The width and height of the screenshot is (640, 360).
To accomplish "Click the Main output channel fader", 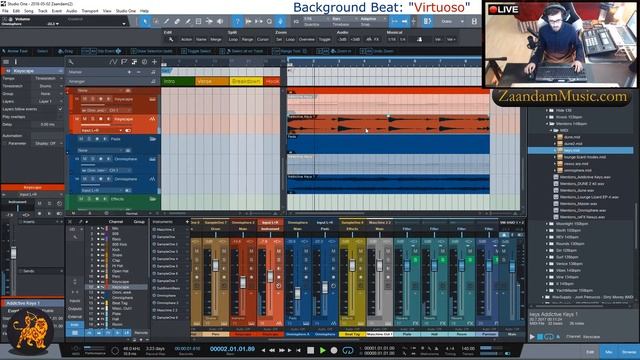I will 512,267.
